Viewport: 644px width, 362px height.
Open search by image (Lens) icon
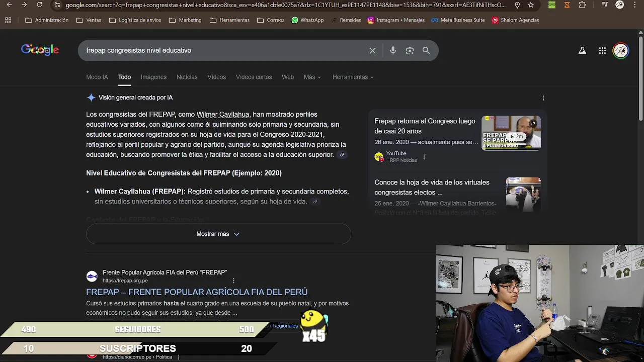[410, 51]
